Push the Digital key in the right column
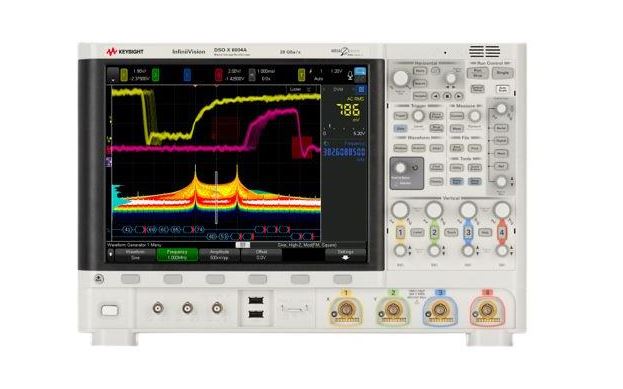The width and height of the screenshot is (623, 389). 501,140
